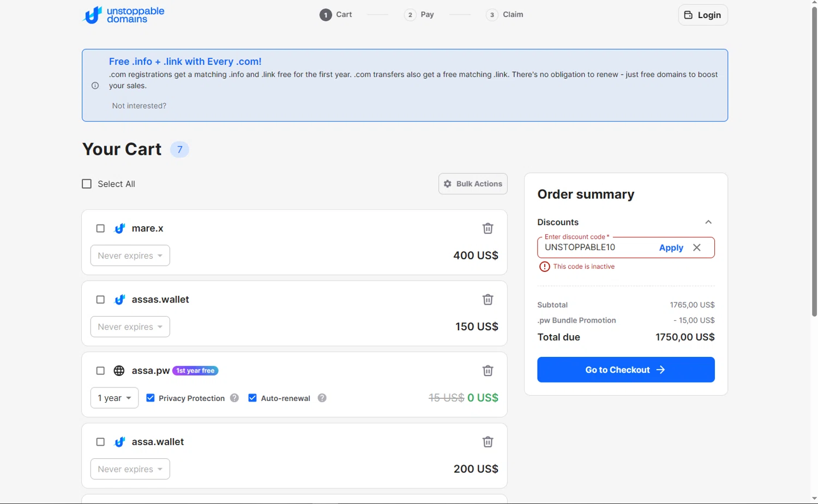Screen dimensions: 818x504
Task: Click the assa.wallet domain logo icon
Action: 119,442
